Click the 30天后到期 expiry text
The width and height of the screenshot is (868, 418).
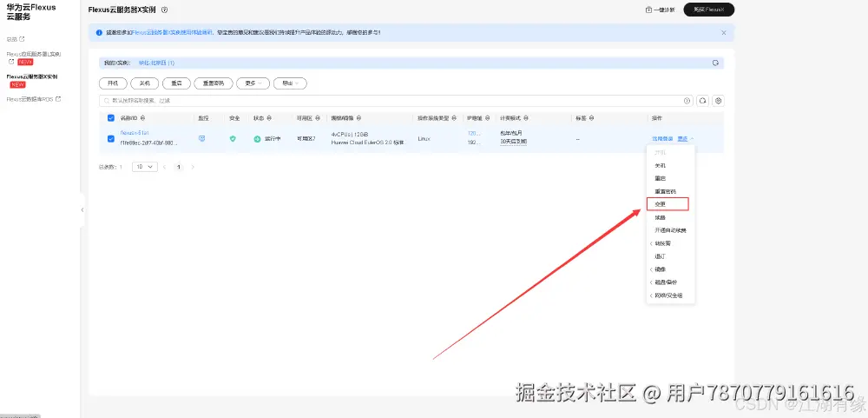point(513,142)
